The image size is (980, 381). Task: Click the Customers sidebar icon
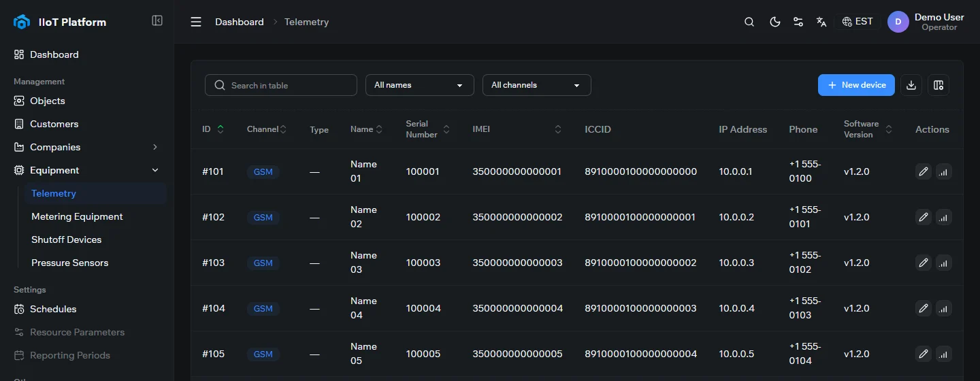click(19, 124)
